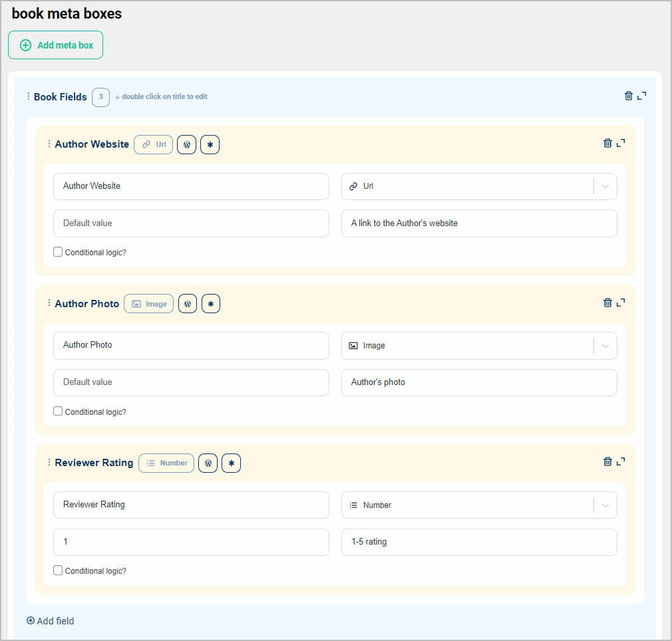Click the WordPress icon beside Author Website title
The image size is (672, 641).
point(186,144)
